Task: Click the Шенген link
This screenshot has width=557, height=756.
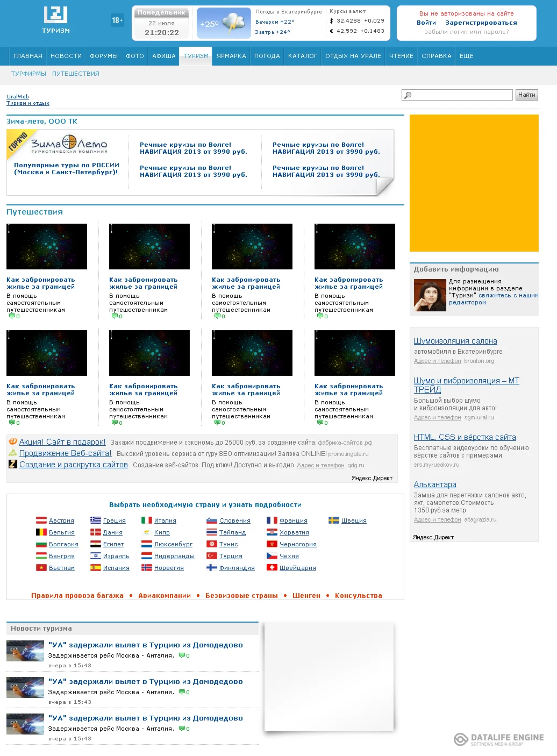Action: click(306, 595)
